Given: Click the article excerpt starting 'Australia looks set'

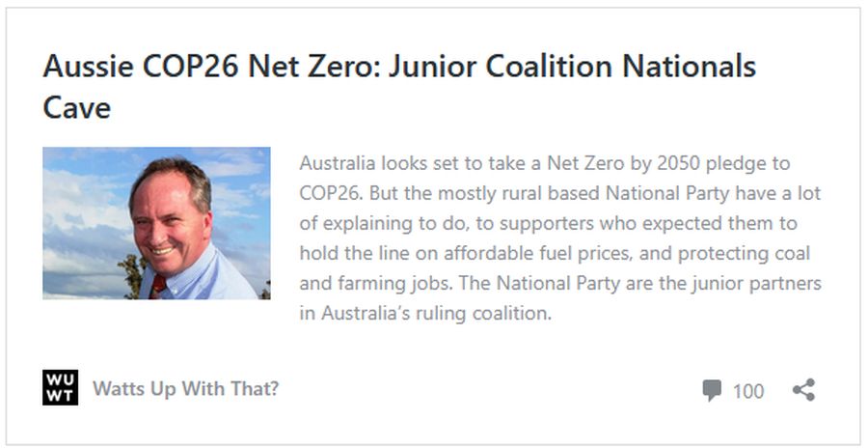Looking at the screenshot, I should point(544,163).
